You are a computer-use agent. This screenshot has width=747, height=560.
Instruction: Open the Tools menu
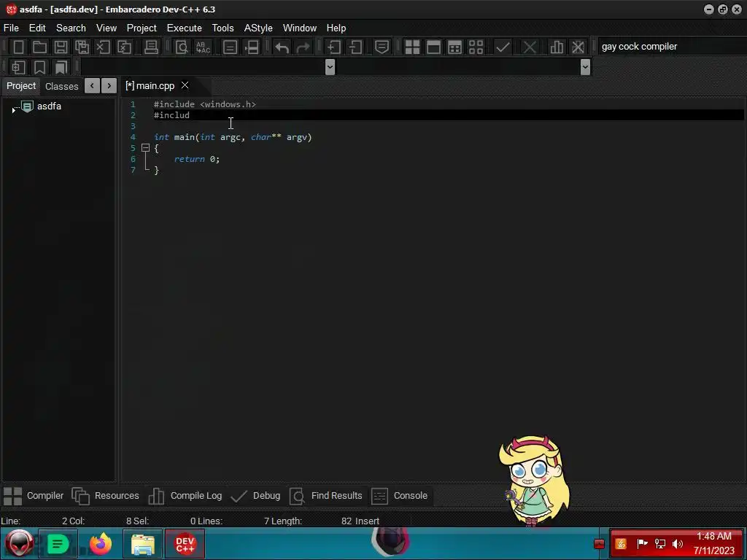(223, 28)
